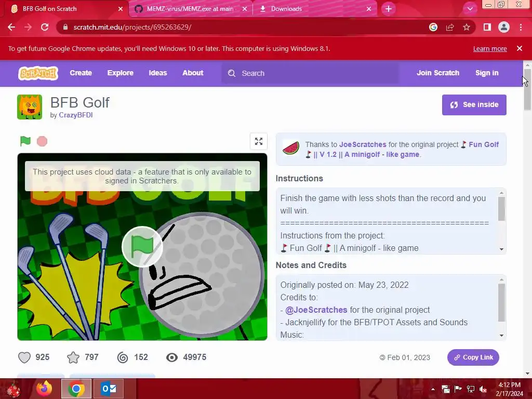Click Instructions box scroll down arrow
This screenshot has height=399, width=532.
501,249
